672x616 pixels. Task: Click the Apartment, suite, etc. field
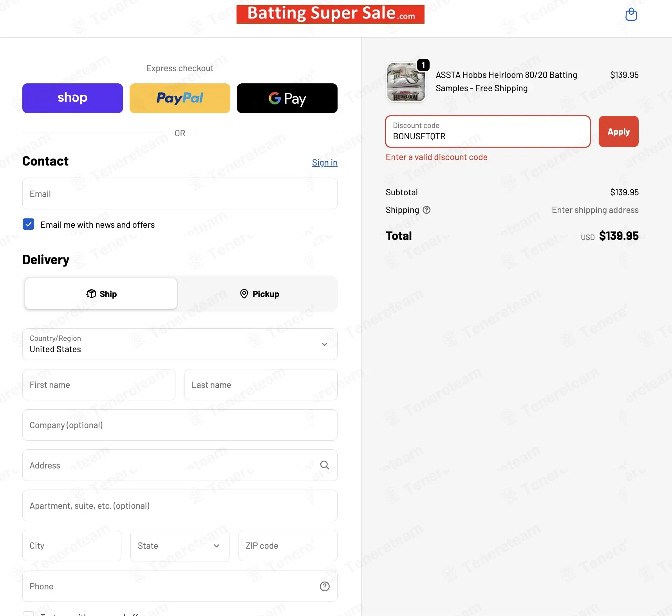[180, 506]
